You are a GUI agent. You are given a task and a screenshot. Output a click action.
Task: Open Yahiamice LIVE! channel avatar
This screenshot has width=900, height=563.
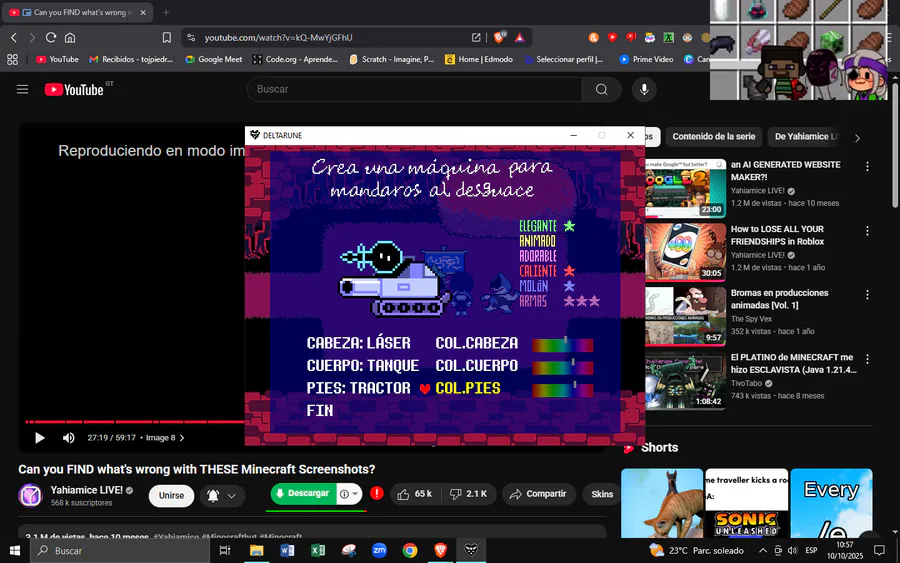30,495
